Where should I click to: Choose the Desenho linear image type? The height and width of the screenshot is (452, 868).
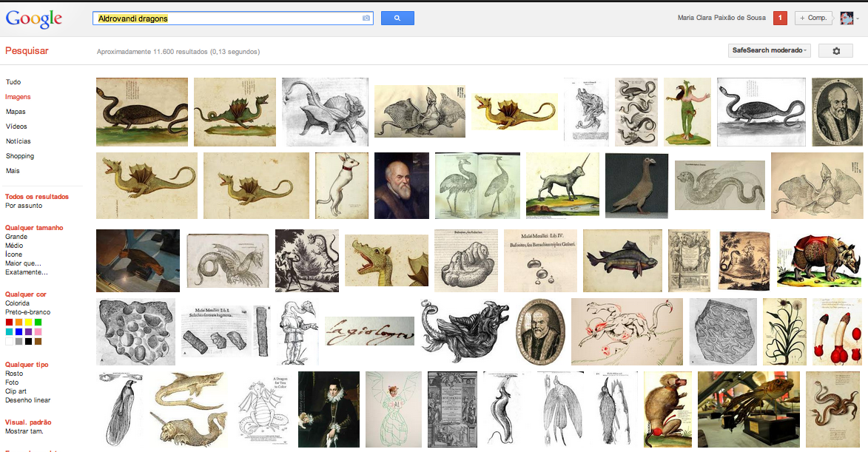click(28, 400)
